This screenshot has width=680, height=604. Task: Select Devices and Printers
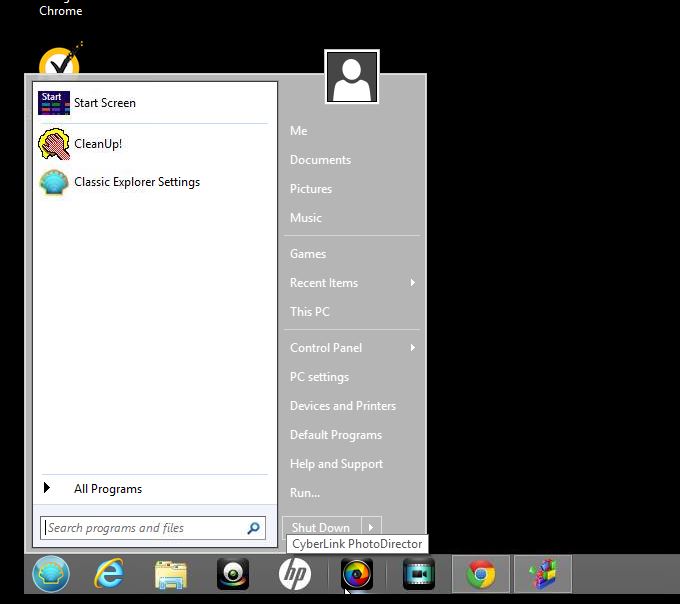(x=342, y=406)
